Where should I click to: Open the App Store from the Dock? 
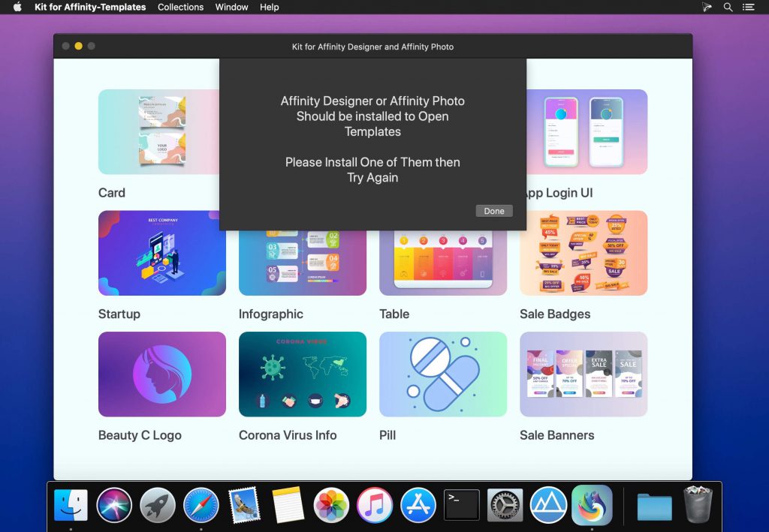pyautogui.click(x=418, y=504)
